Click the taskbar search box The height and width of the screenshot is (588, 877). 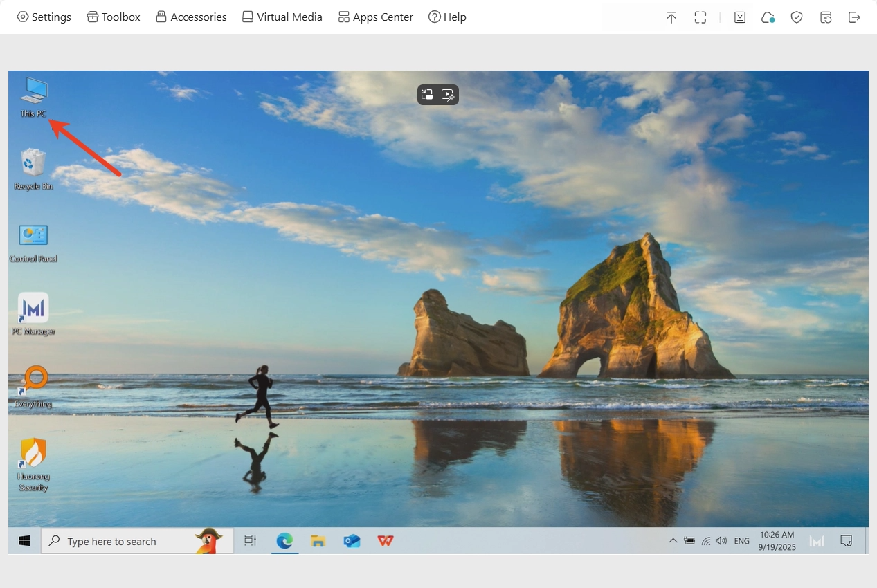118,542
